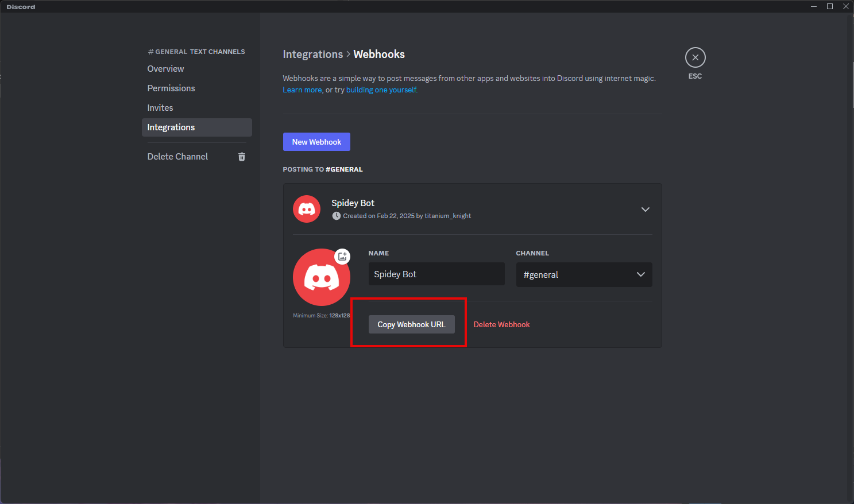Copy the Webhook URL
The image size is (854, 504).
411,324
